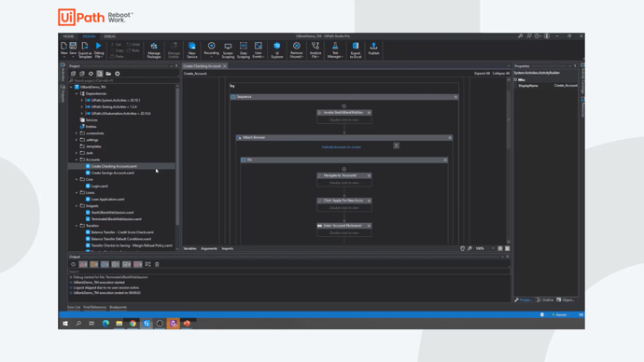The width and height of the screenshot is (644, 362).
Task: Collapse the Accounts folder
Action: [x=77, y=160]
